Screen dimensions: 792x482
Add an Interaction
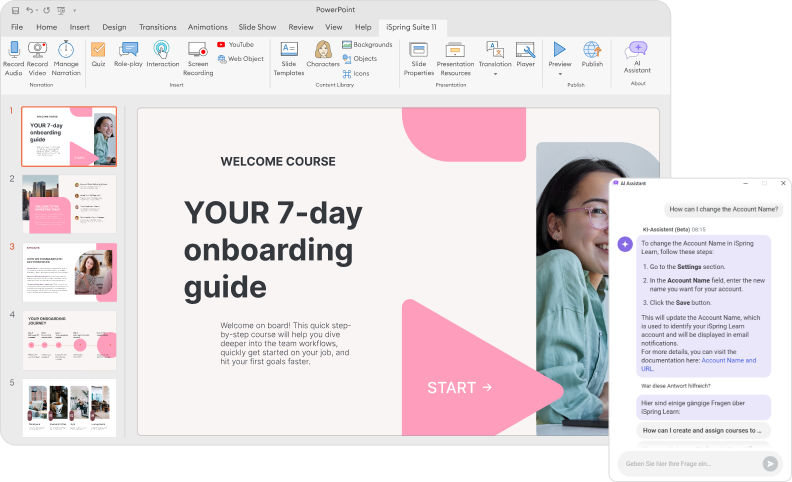(x=163, y=55)
